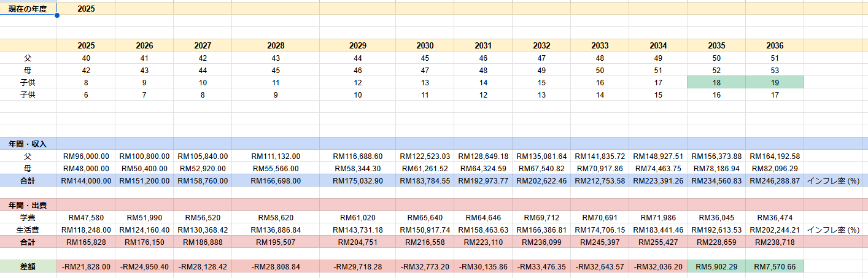The height and width of the screenshot is (278, 868).
Task: Select the 学費 row label
Action: pos(28,217)
